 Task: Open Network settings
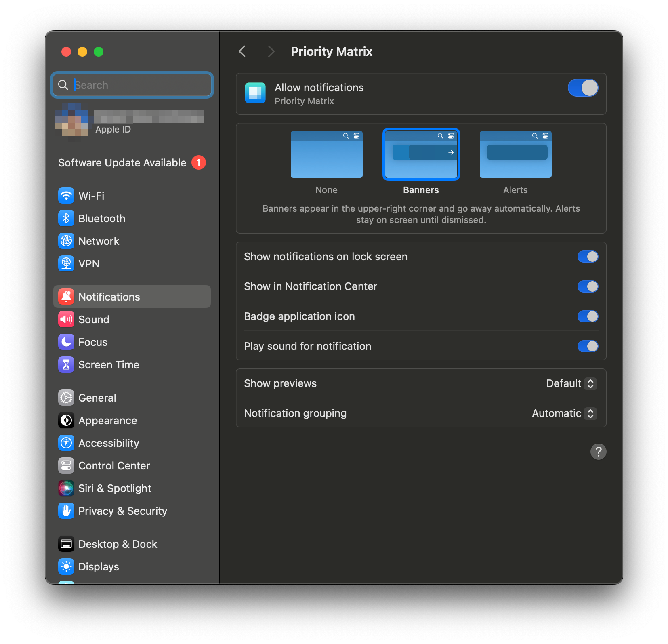99,241
